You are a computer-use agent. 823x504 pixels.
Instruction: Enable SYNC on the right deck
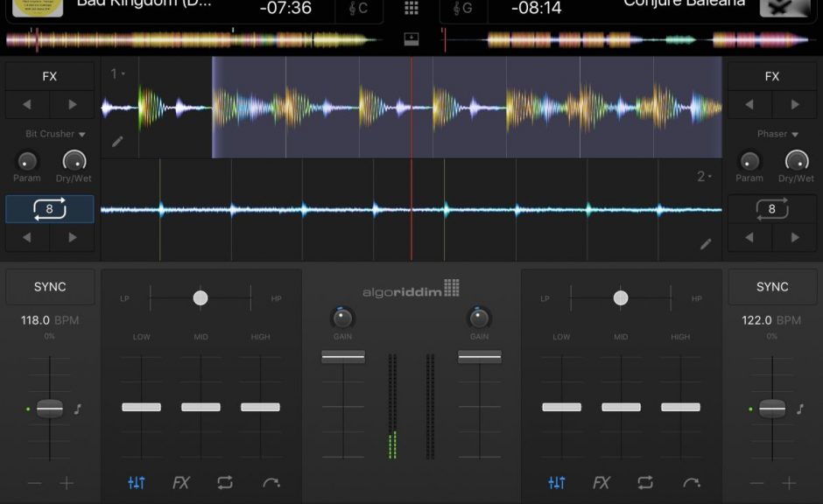772,286
